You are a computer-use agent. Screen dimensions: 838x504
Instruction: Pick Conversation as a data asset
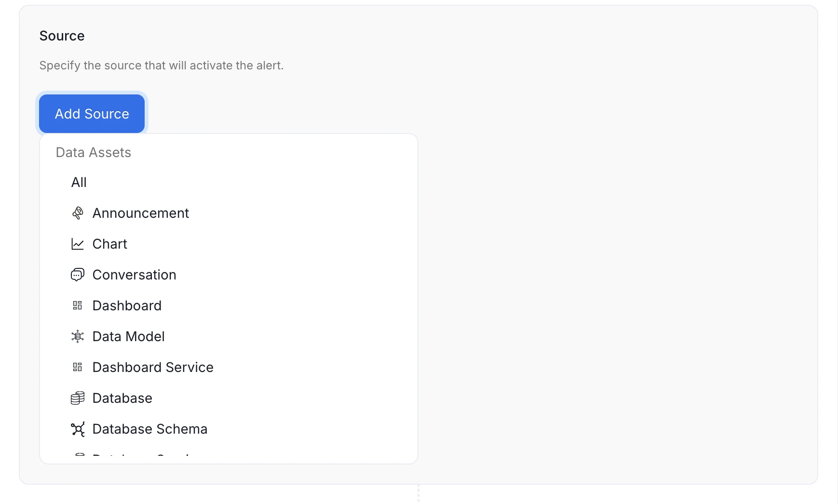pyautogui.click(x=135, y=275)
